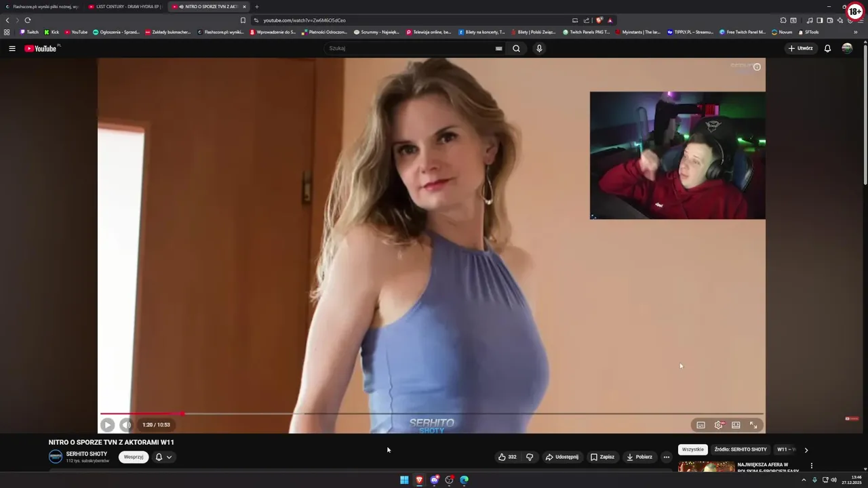The height and width of the screenshot is (488, 868).
Task: Open the Myinstants bookmark
Action: (638, 32)
